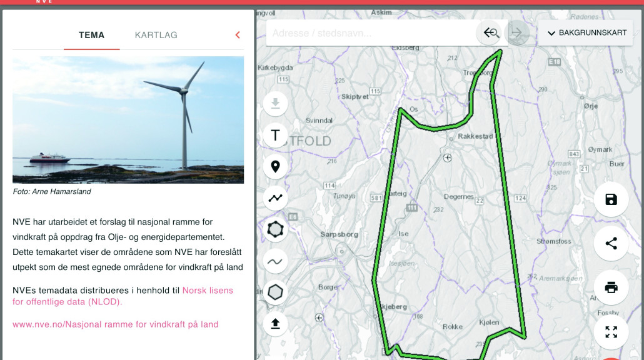644x360 pixels.
Task: Click the Sarpsborg label on map
Action: [x=339, y=234]
